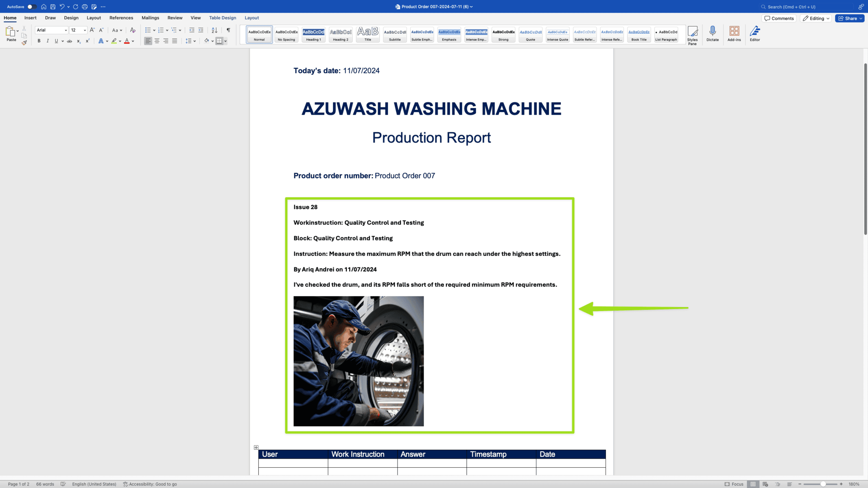
Task: Show paragraph marks with the pilcrow icon
Action: click(x=228, y=30)
